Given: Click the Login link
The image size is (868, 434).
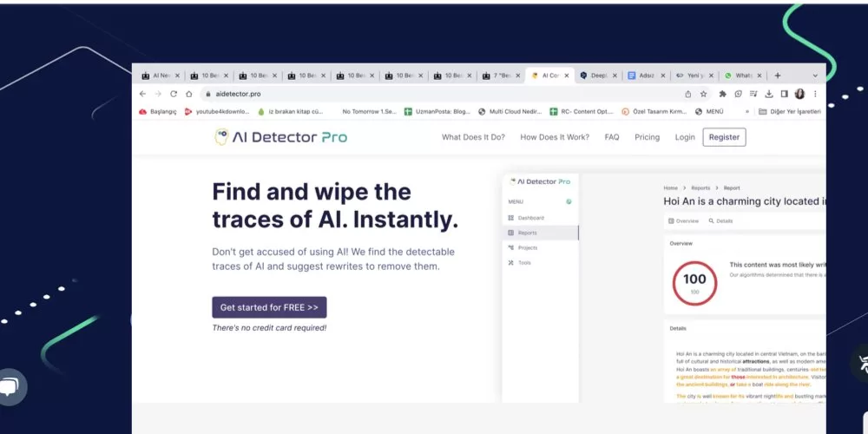Looking at the screenshot, I should tap(685, 137).
